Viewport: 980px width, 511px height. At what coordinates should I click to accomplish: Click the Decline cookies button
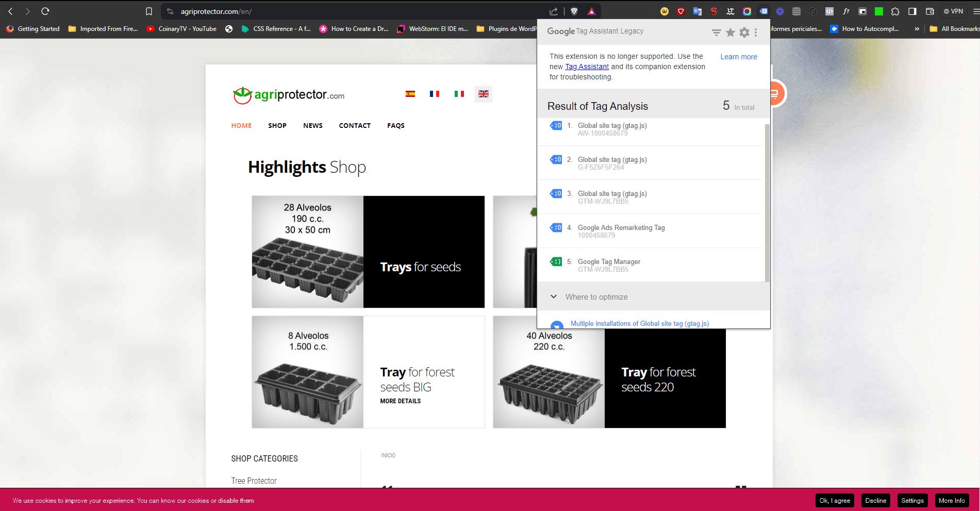875,500
